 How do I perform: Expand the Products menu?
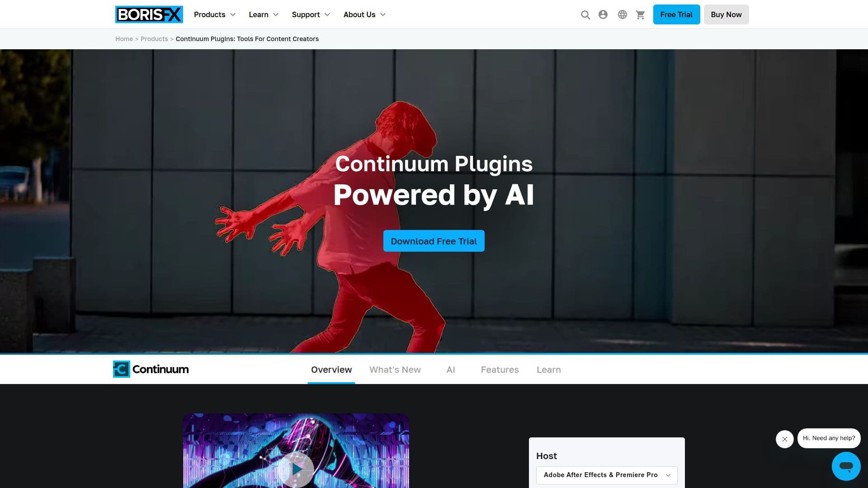coord(215,14)
